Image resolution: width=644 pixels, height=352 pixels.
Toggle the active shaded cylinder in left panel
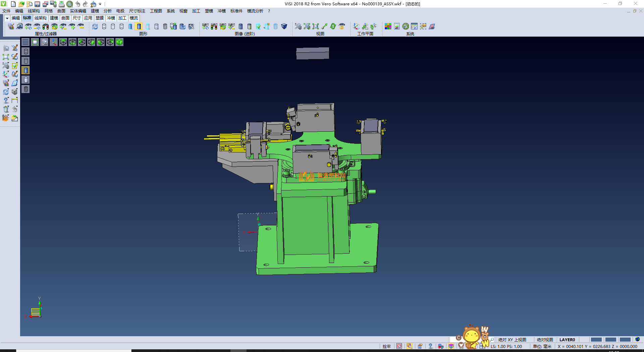[26, 70]
